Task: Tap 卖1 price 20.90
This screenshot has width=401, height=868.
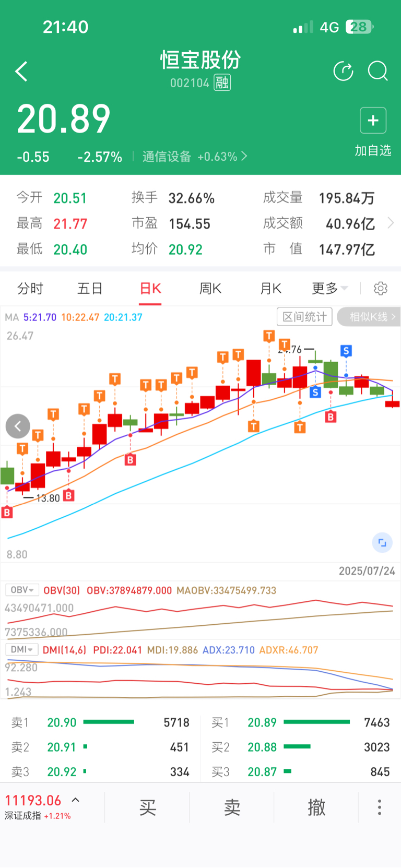Action: [x=62, y=722]
